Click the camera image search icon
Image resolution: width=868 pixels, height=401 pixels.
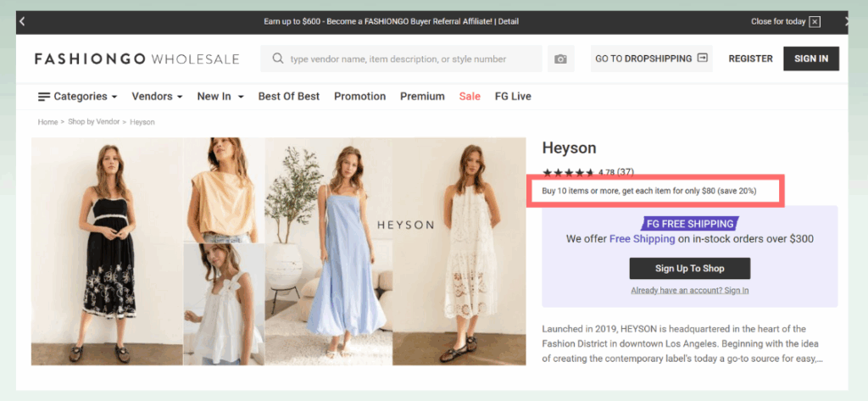click(561, 58)
